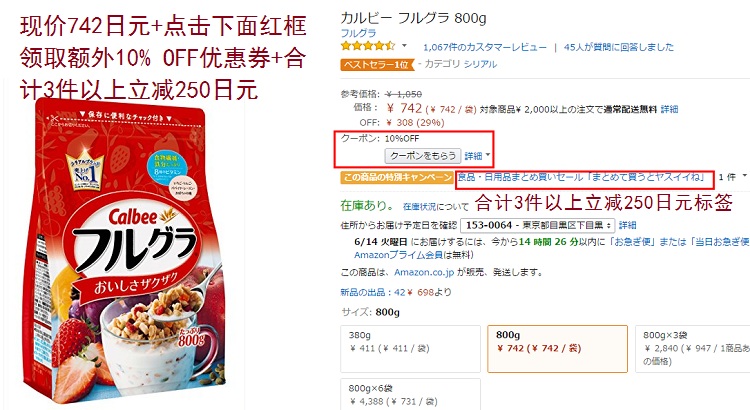The image size is (750, 410).
Task: Select the 800g size option
Action: (557, 349)
